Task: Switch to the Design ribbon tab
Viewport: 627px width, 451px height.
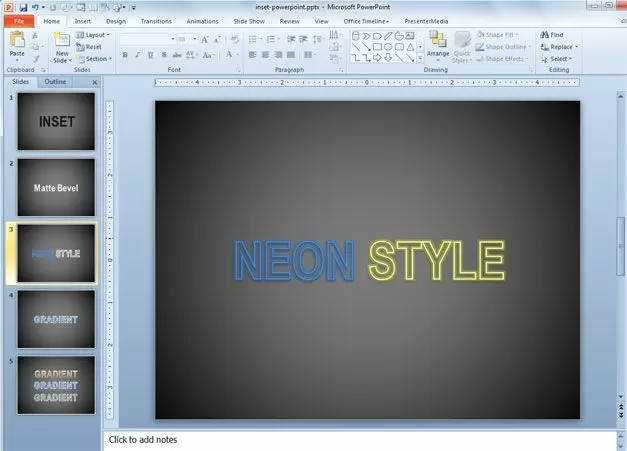Action: tap(116, 21)
